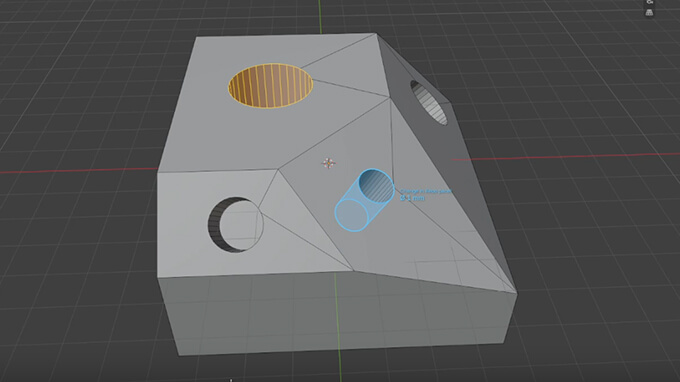
Task: Click the blue hint text above diameter
Action: (425, 191)
